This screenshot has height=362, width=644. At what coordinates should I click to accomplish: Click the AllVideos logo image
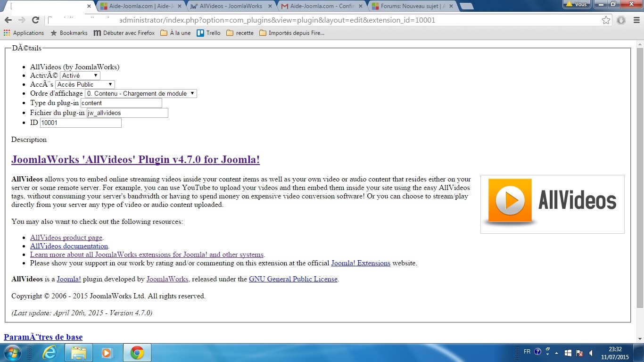552,204
